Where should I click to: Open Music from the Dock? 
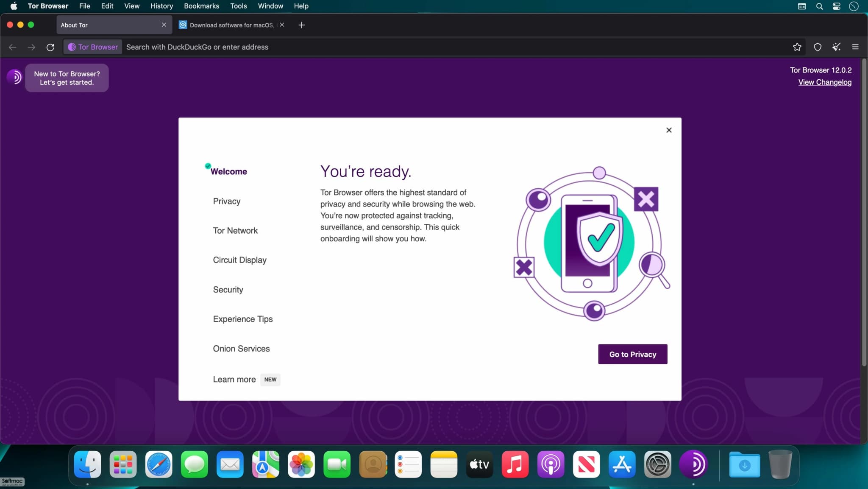(515, 464)
